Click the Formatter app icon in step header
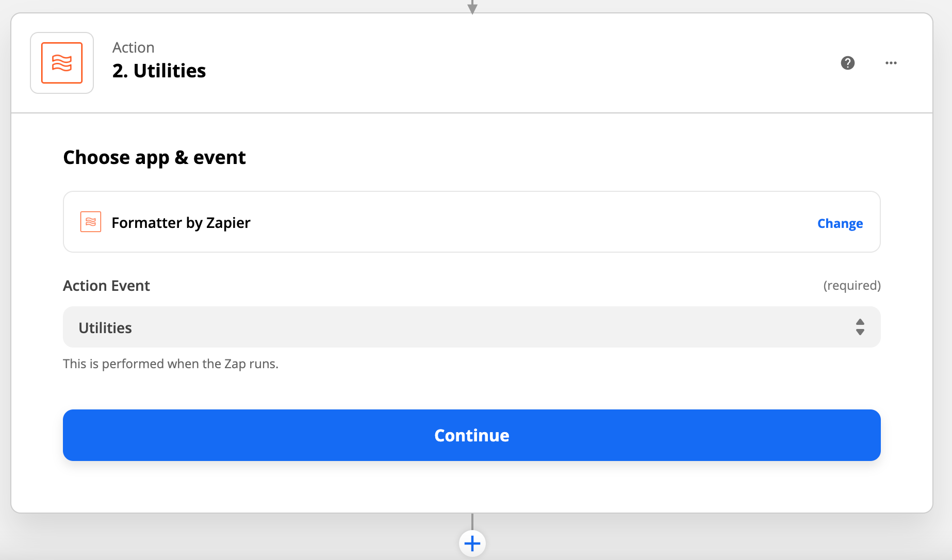This screenshot has width=952, height=560. 62,63
